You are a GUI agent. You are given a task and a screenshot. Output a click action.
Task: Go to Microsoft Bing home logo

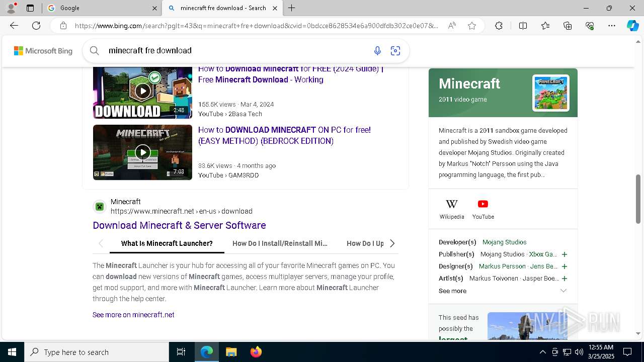point(43,51)
